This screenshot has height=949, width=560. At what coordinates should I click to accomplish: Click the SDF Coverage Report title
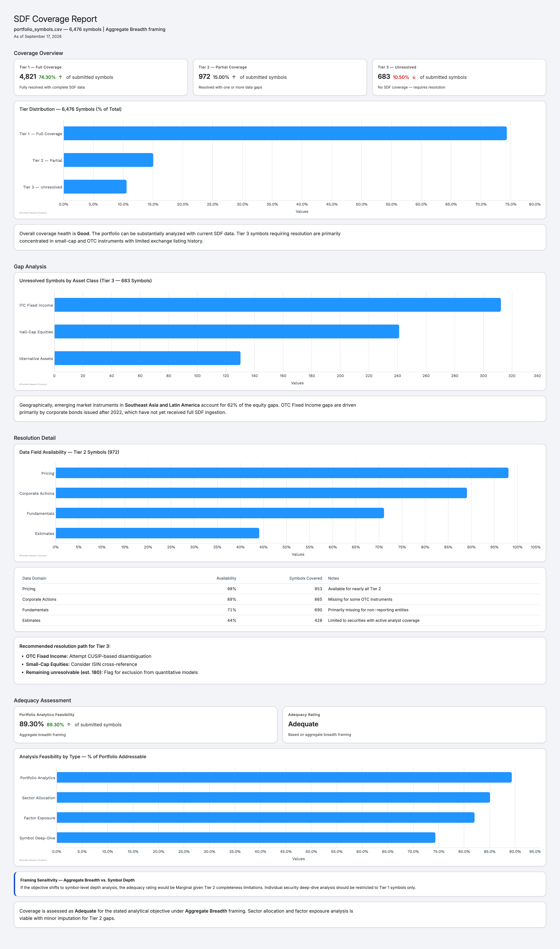click(55, 19)
